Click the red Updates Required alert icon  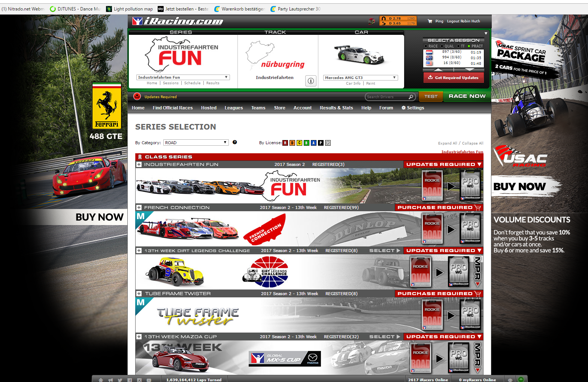pos(137,96)
